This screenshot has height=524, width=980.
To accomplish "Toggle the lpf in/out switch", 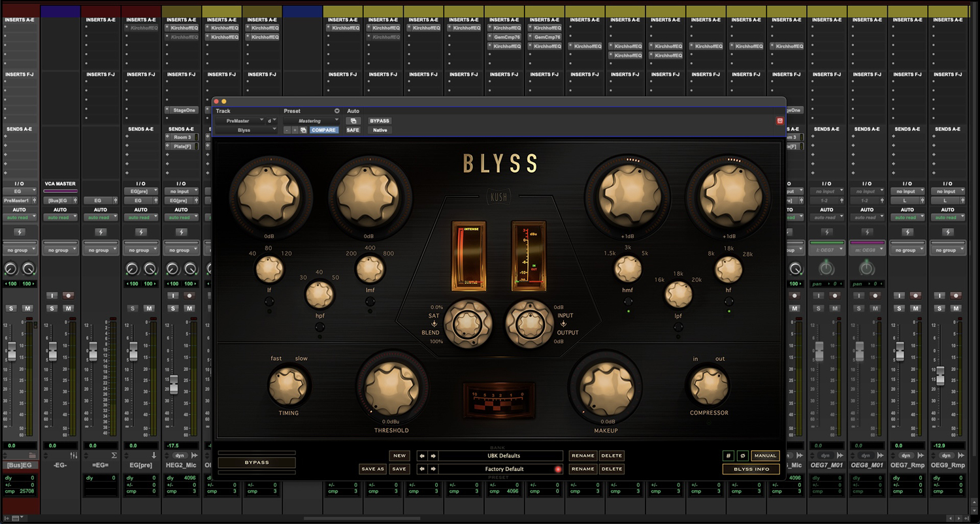I will pyautogui.click(x=678, y=327).
